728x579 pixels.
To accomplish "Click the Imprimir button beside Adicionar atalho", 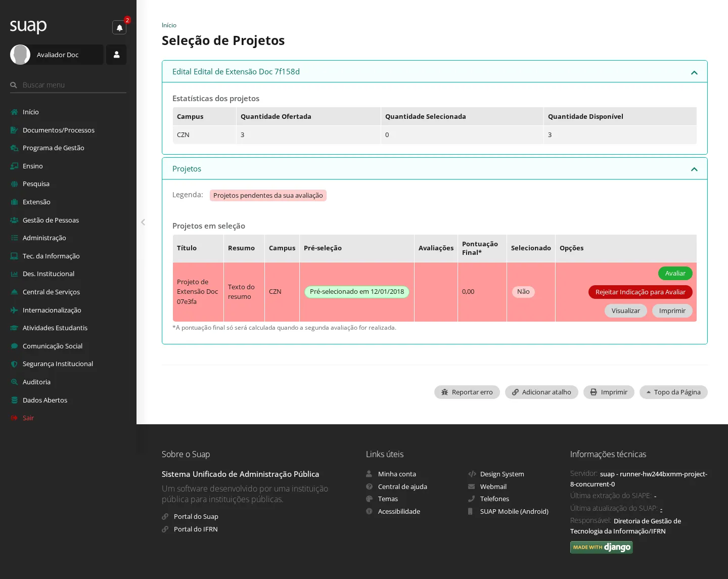I will (609, 392).
